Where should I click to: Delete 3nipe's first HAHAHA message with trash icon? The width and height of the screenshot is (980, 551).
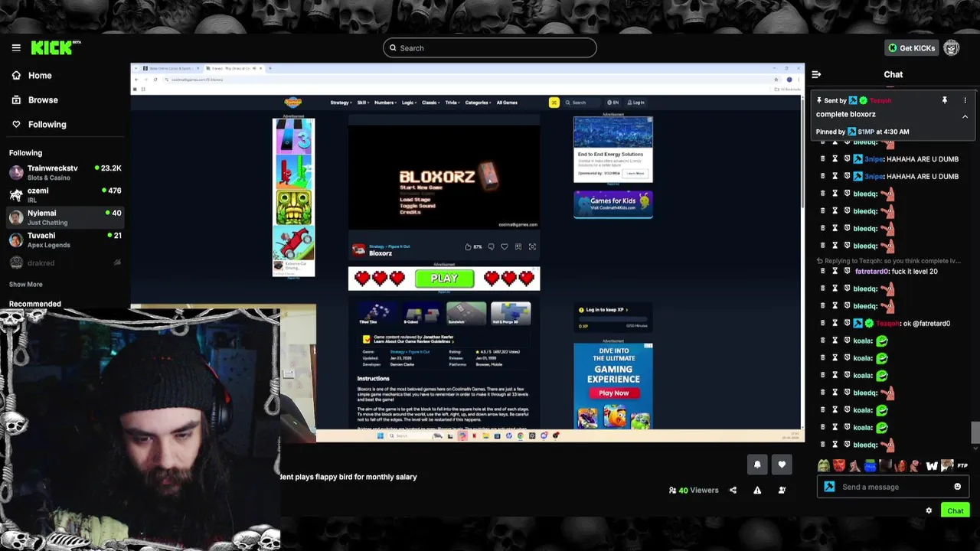(823, 159)
